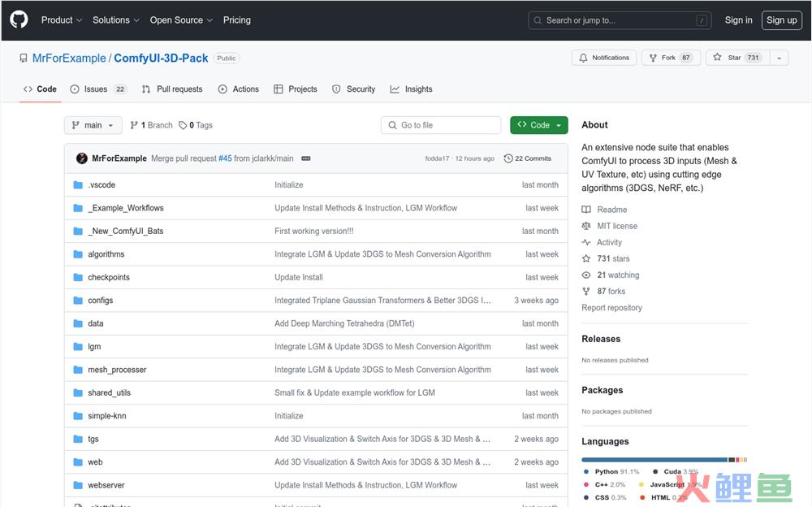Expand commit message ellipsis icon
812x507 pixels.
(306, 158)
